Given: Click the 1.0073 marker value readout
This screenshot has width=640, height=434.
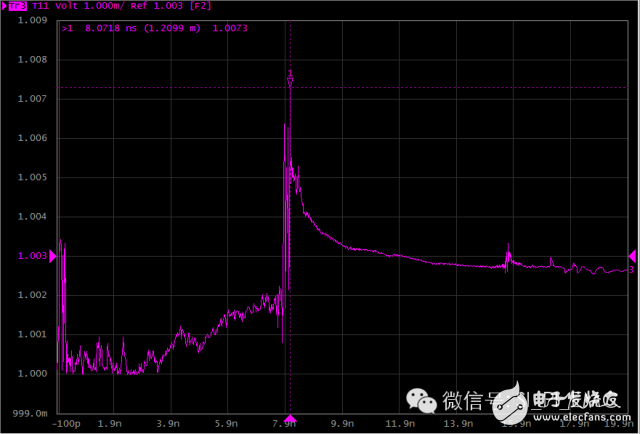Looking at the screenshot, I should [x=230, y=29].
